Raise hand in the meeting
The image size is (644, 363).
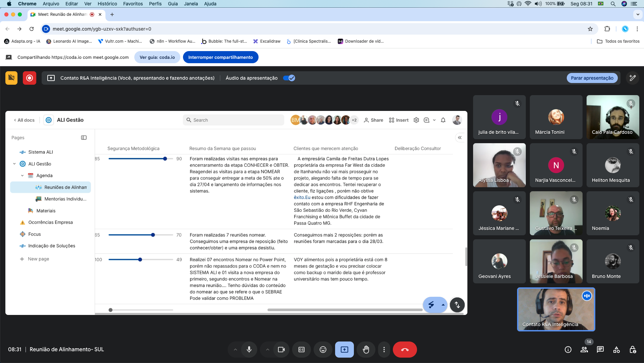366,350
